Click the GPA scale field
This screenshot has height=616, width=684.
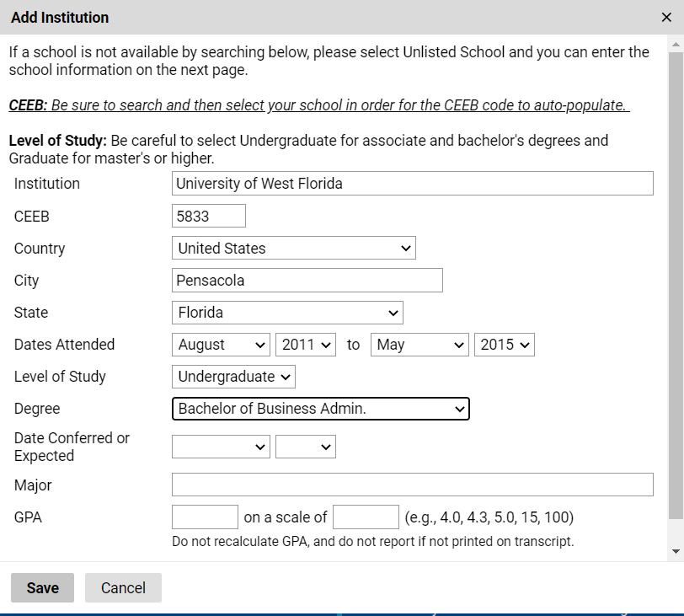(366, 517)
